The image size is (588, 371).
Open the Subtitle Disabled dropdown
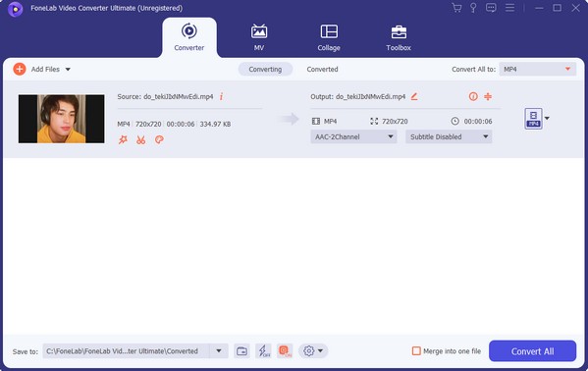tap(449, 136)
